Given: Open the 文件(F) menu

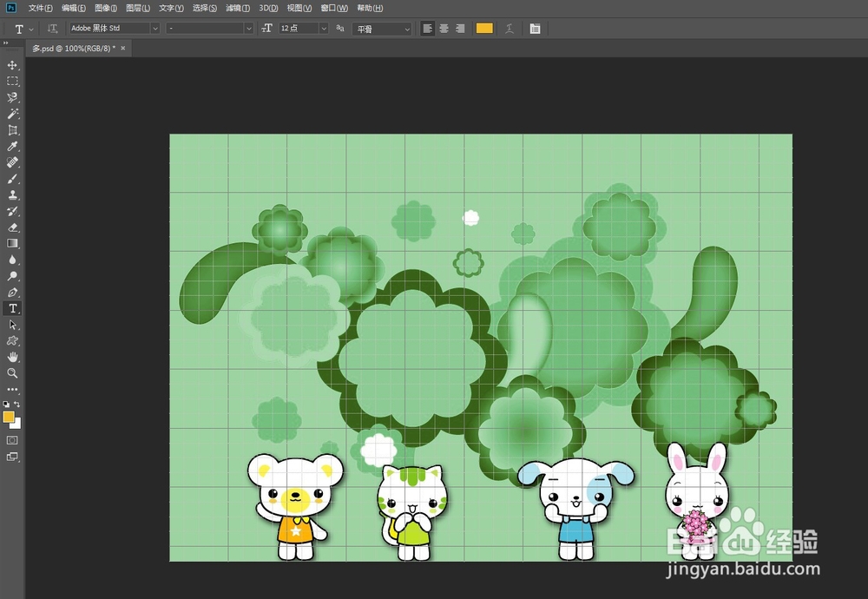Looking at the screenshot, I should coord(41,8).
